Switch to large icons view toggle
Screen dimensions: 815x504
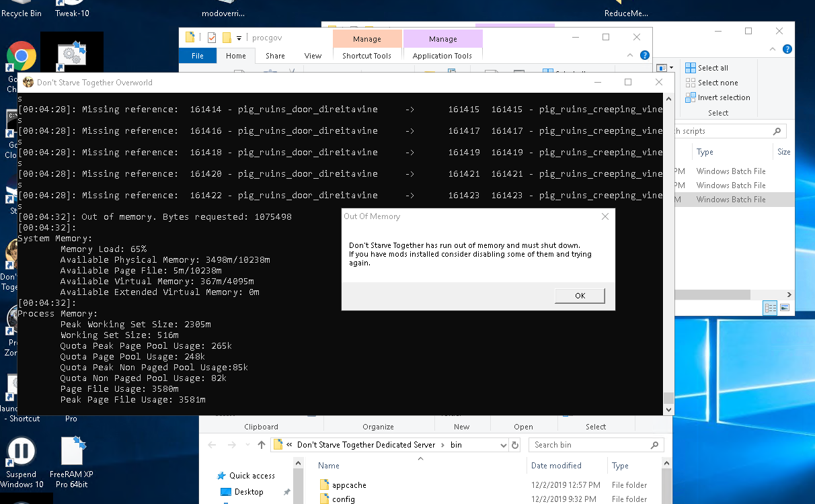tap(784, 308)
